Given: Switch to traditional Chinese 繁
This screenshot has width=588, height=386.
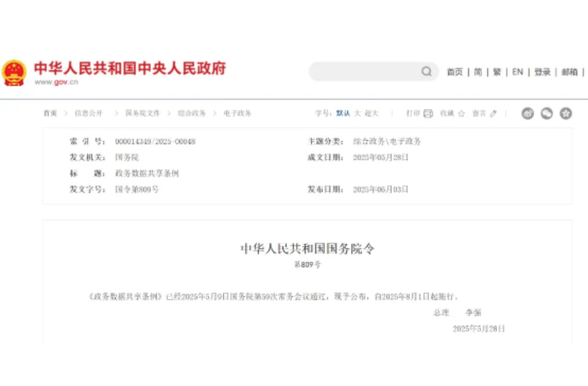Looking at the screenshot, I should tap(497, 72).
